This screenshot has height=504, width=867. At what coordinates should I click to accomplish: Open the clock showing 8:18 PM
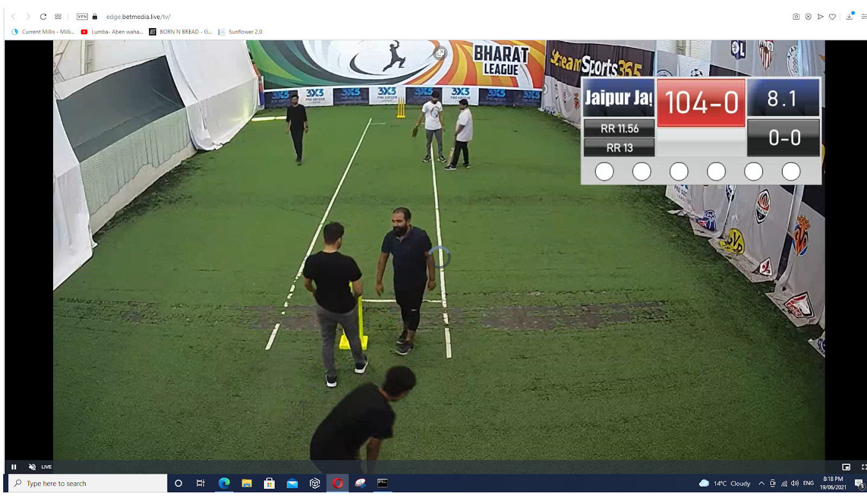coord(833,483)
